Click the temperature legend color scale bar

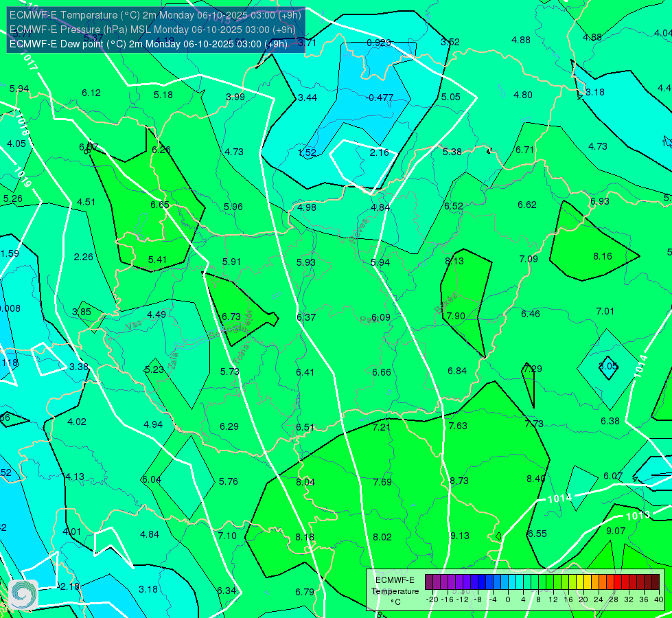542,582
